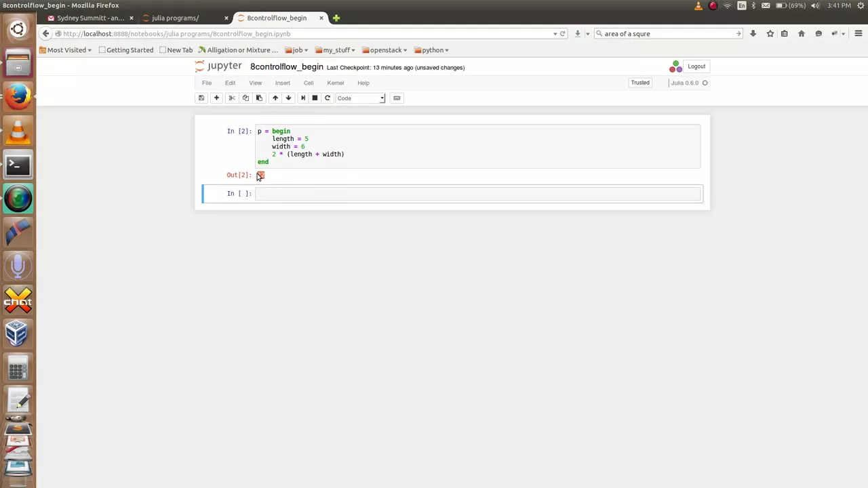
Task: Switch to the julia programs/ browser tab
Action: [184, 18]
